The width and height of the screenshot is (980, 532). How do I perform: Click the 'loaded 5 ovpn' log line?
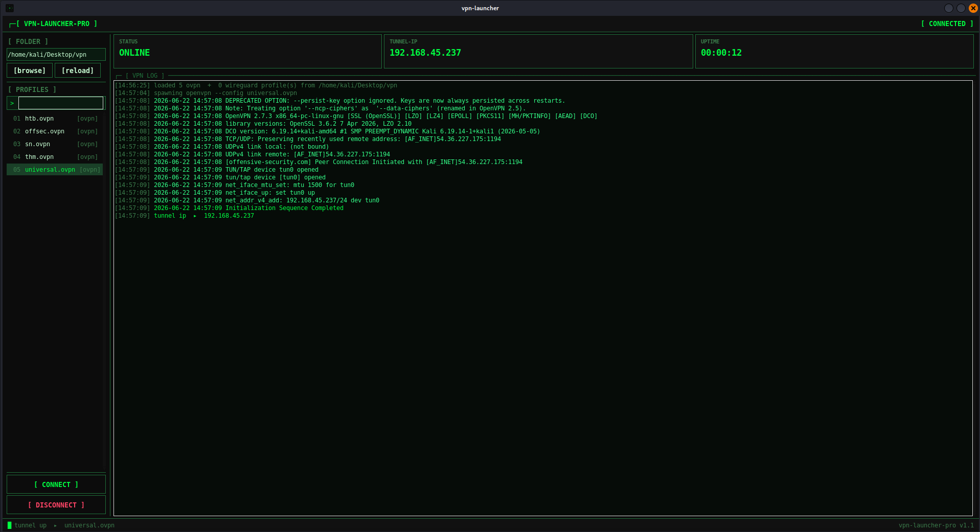(x=256, y=85)
